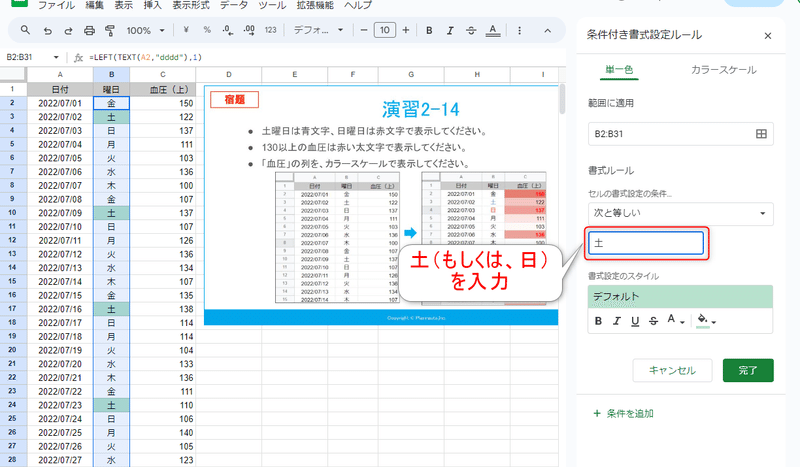800x467 pixels.
Task: Open the 拡張機能 menu
Action: [315, 5]
